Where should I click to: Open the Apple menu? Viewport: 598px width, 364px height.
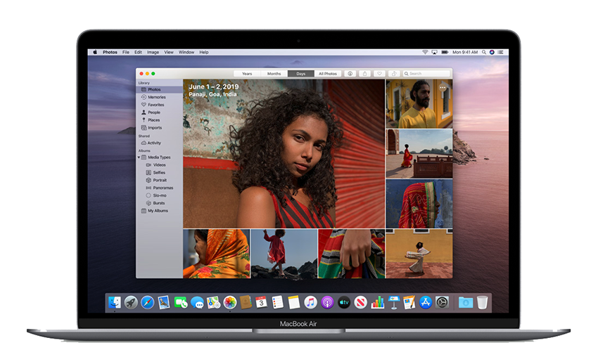point(95,52)
